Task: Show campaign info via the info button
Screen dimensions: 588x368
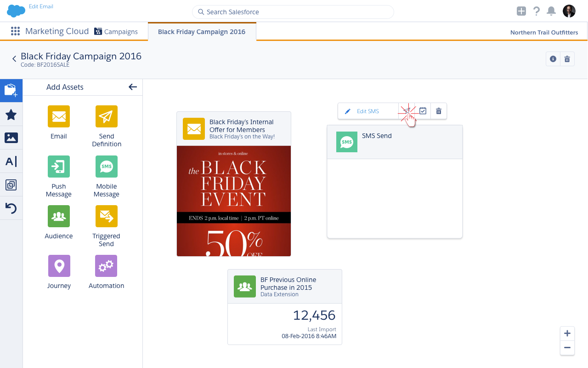Action: 553,59
